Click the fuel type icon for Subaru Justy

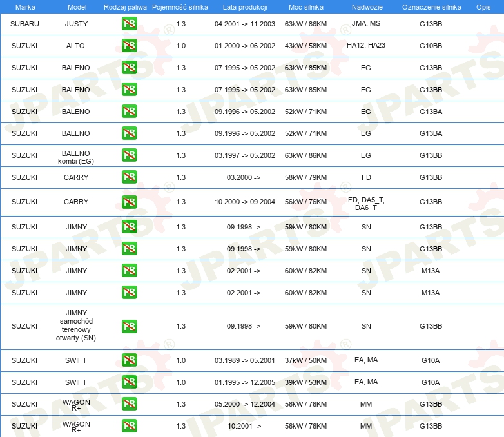[129, 24]
